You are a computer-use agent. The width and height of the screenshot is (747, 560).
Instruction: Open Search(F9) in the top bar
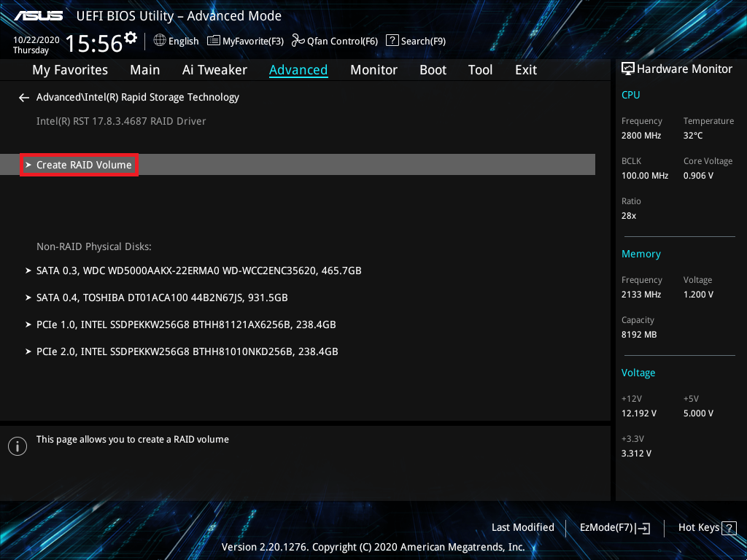tap(416, 41)
